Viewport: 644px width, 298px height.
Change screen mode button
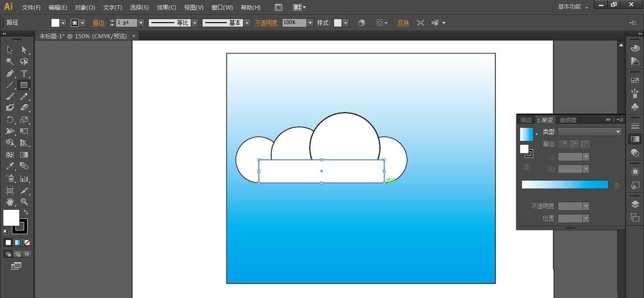(x=16, y=266)
